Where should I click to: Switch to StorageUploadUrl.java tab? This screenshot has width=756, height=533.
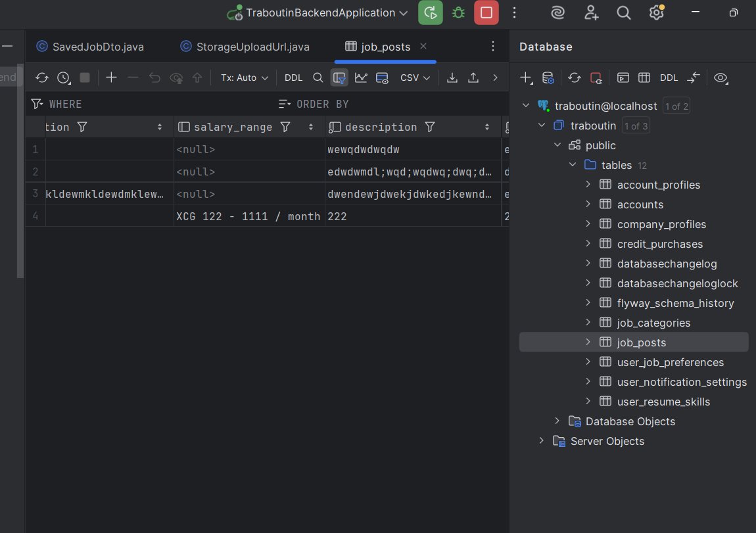point(245,47)
